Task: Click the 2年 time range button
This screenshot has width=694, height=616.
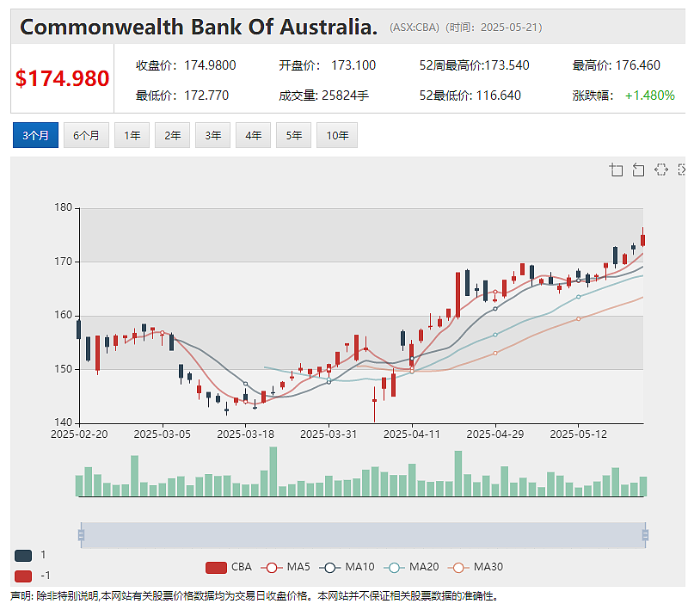Action: (x=172, y=135)
